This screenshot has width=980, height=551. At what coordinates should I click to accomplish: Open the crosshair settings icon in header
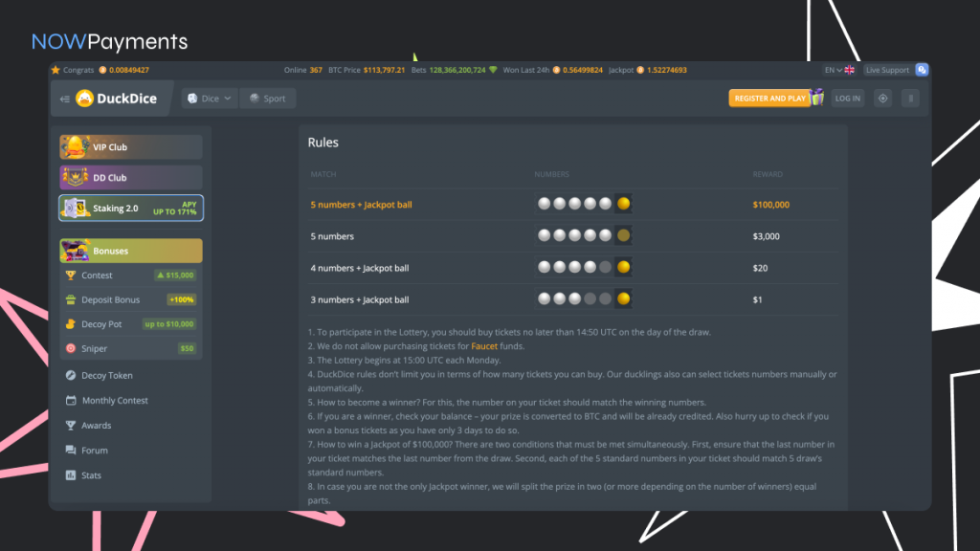click(882, 99)
